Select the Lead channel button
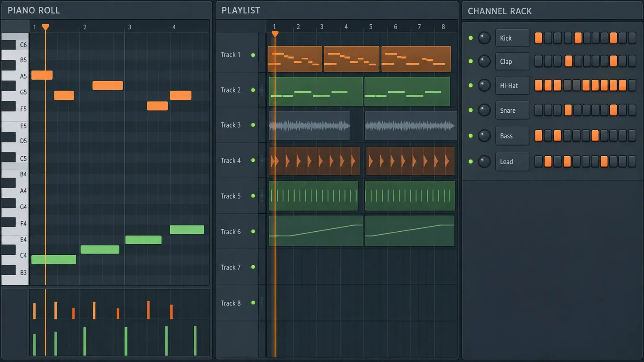Screen dimensions: 644x362 (x=512, y=161)
